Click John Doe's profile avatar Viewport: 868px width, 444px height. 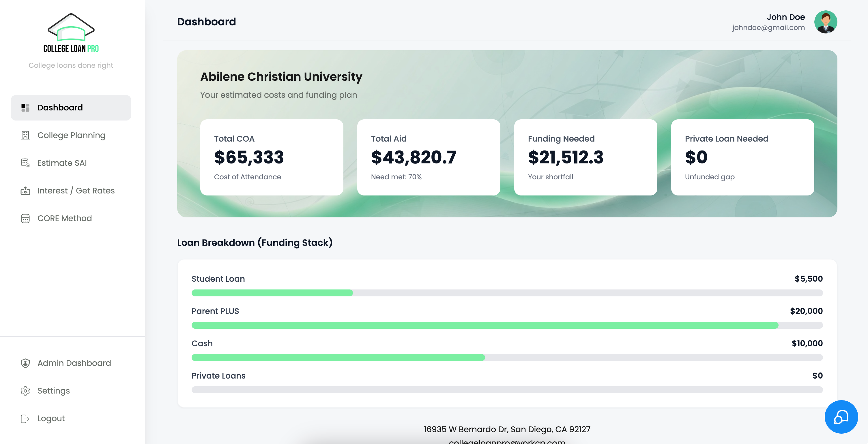(x=826, y=22)
